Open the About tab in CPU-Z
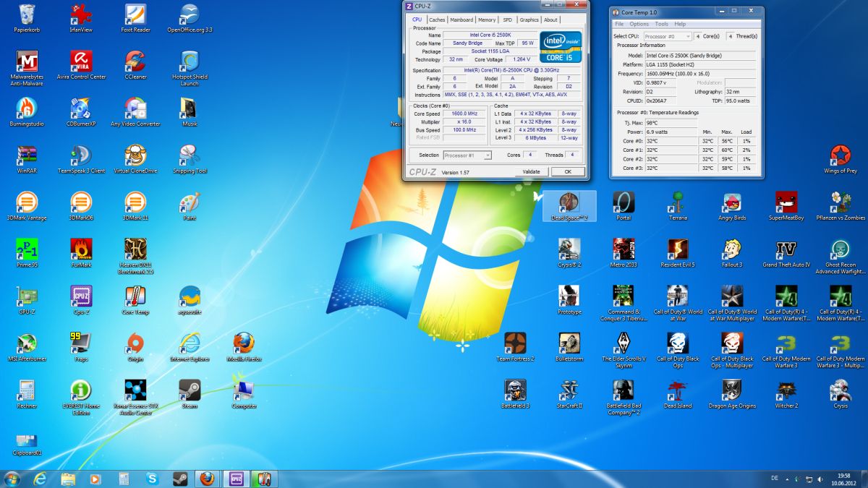Viewport: 868px width, 488px height. 550,20
